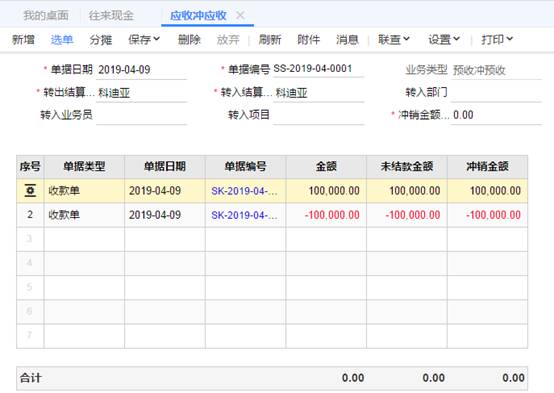
Task: Close the 应收冲应收 tab
Action: [x=240, y=15]
